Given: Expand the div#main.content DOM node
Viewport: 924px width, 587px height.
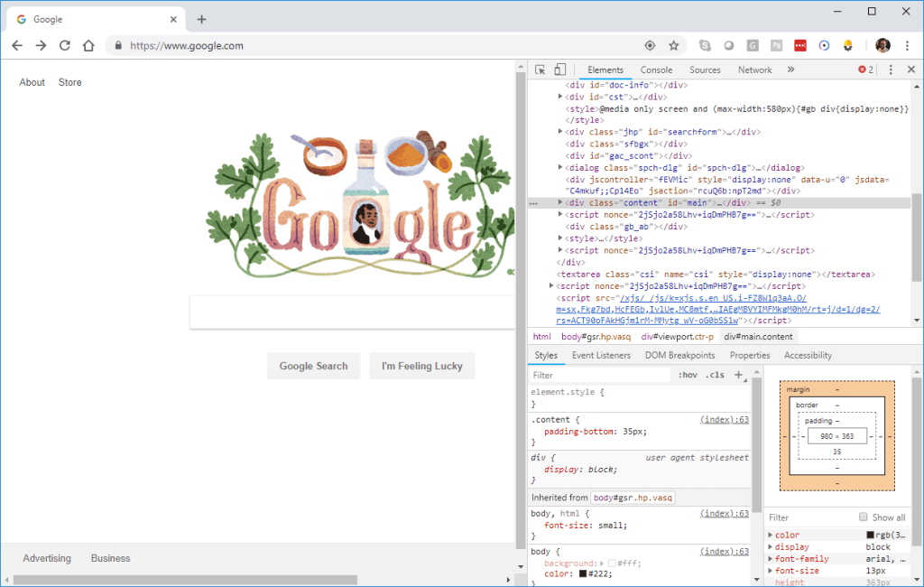Looking at the screenshot, I should pos(559,203).
